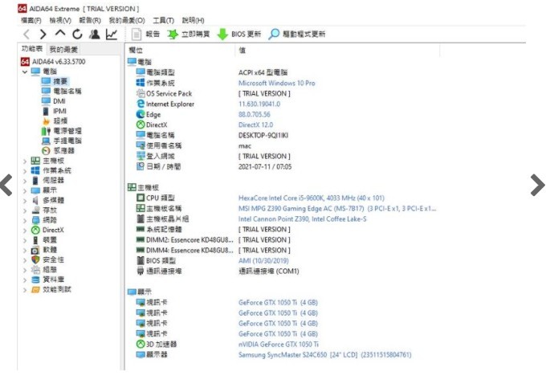Open the AMI (10/30/2019) BIOS link
The height and width of the screenshot is (392, 550).
(x=263, y=261)
